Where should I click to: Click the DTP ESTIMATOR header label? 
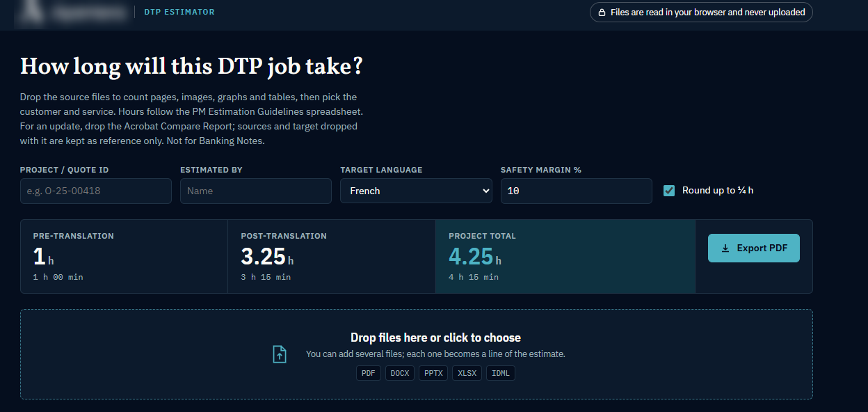(x=179, y=13)
